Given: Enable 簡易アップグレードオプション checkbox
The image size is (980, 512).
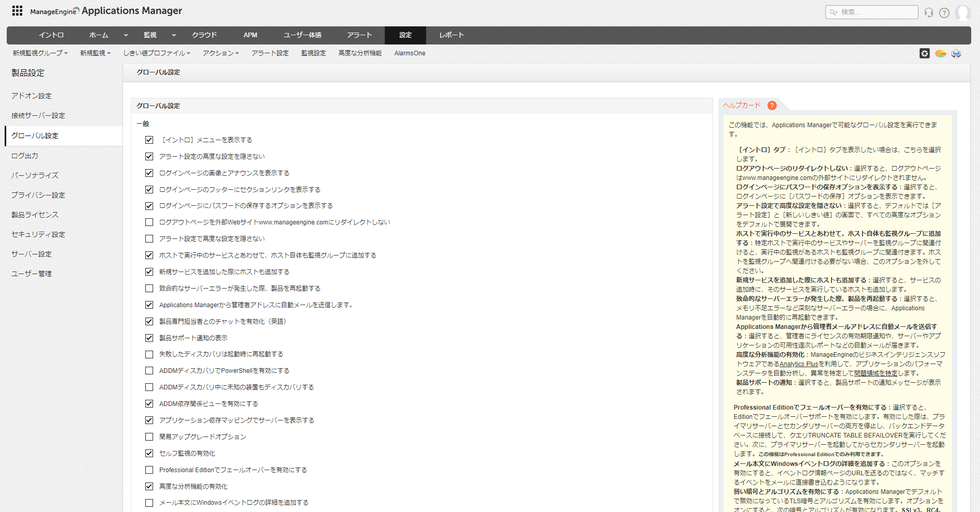Looking at the screenshot, I should [x=149, y=437].
